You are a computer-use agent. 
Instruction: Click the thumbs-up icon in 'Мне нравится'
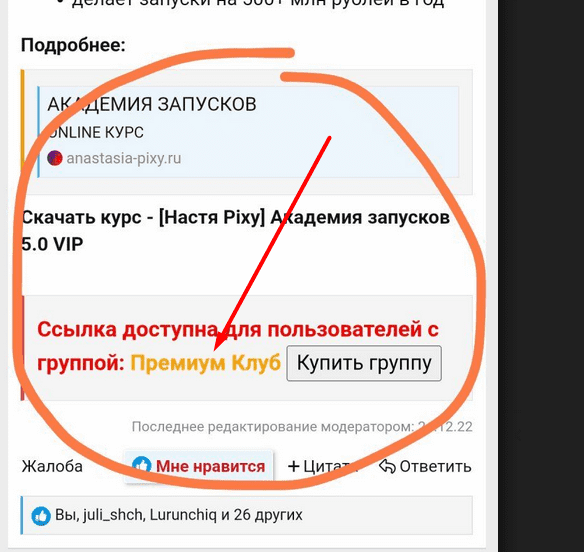pos(142,466)
